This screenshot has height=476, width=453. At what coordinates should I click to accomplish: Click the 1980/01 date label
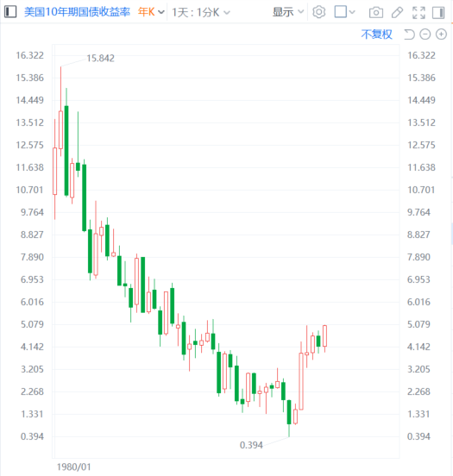pos(74,467)
